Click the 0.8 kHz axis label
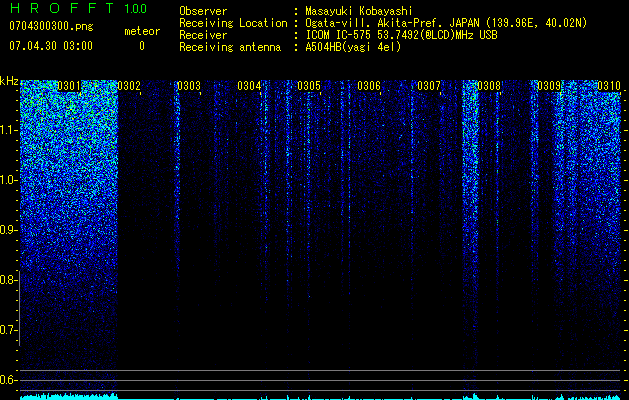The height and width of the screenshot is (400, 629). (8, 280)
